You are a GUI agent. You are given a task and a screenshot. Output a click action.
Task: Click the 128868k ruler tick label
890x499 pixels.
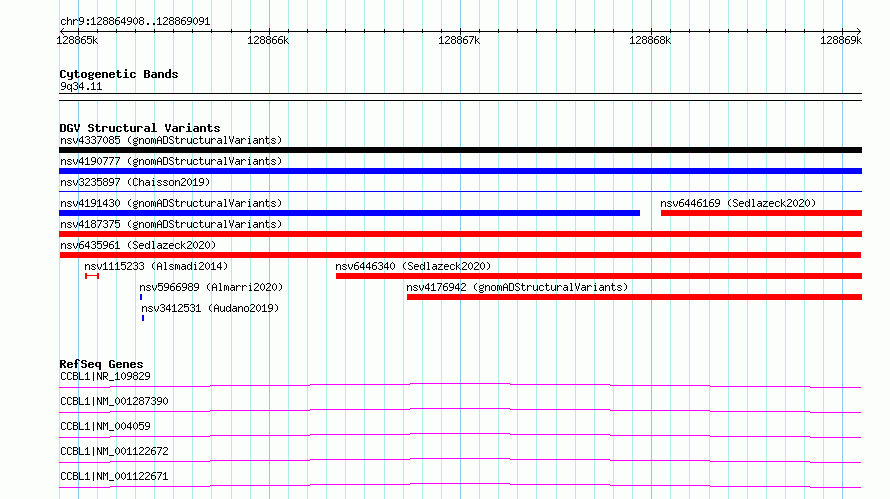(x=650, y=40)
